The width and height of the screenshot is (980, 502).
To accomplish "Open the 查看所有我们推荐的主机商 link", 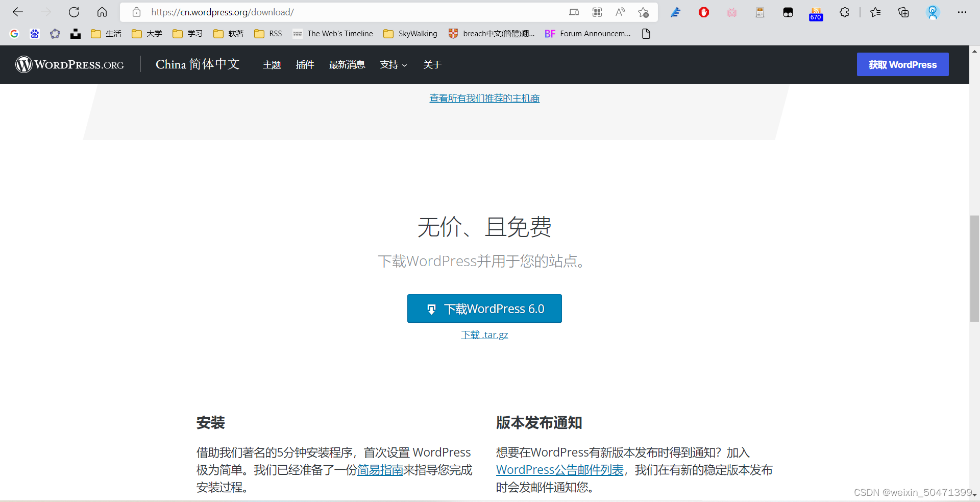I will tap(484, 98).
